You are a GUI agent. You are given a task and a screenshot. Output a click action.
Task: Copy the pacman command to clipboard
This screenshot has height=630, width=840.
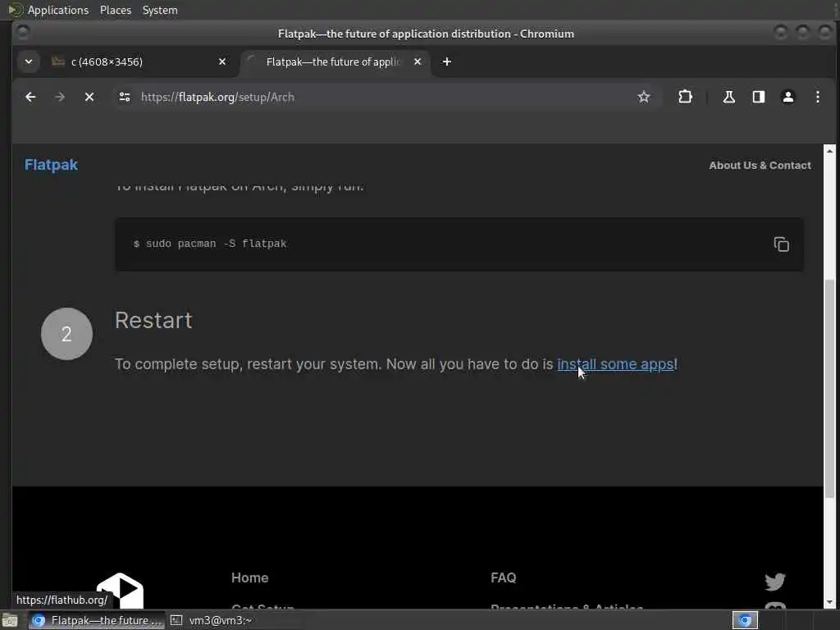point(781,244)
